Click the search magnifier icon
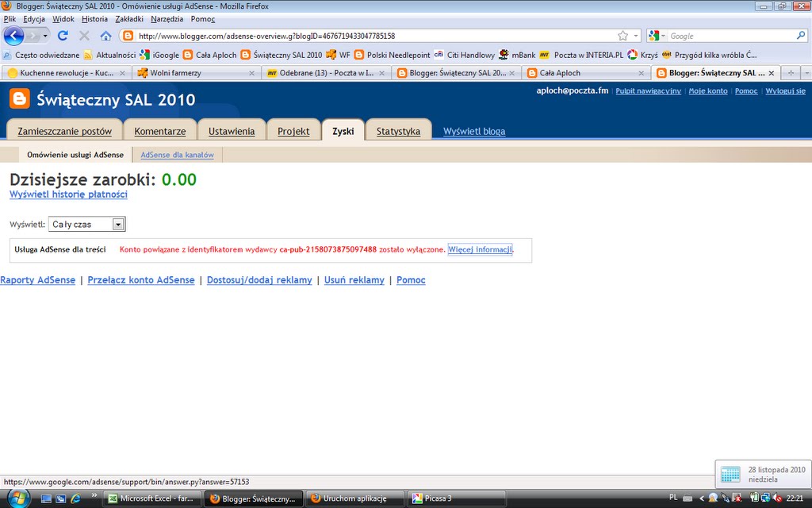 [x=801, y=36]
